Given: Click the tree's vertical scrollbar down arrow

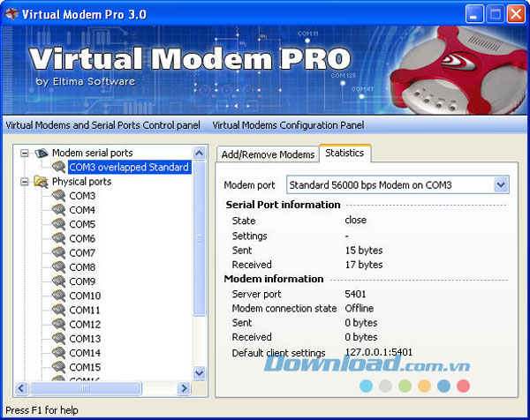Looking at the screenshot, I should point(199,373).
